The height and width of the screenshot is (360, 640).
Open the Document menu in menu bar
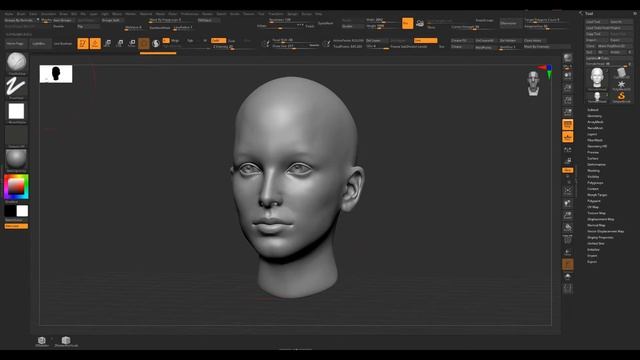pos(49,14)
